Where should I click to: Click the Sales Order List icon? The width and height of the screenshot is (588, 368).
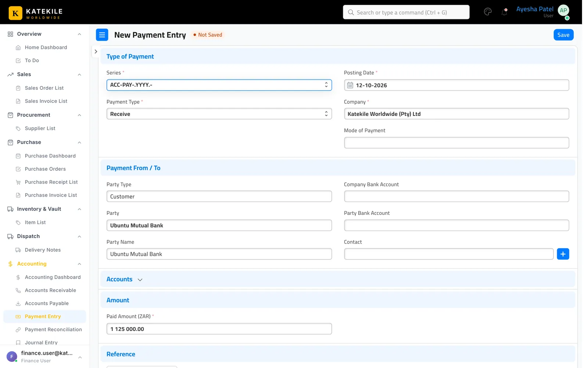pyautogui.click(x=18, y=88)
